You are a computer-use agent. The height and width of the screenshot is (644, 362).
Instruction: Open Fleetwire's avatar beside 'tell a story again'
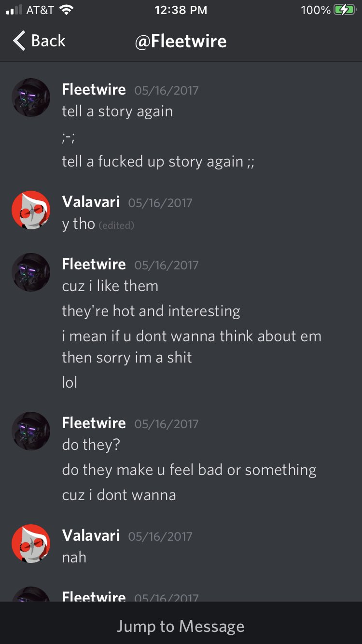tap(31, 98)
